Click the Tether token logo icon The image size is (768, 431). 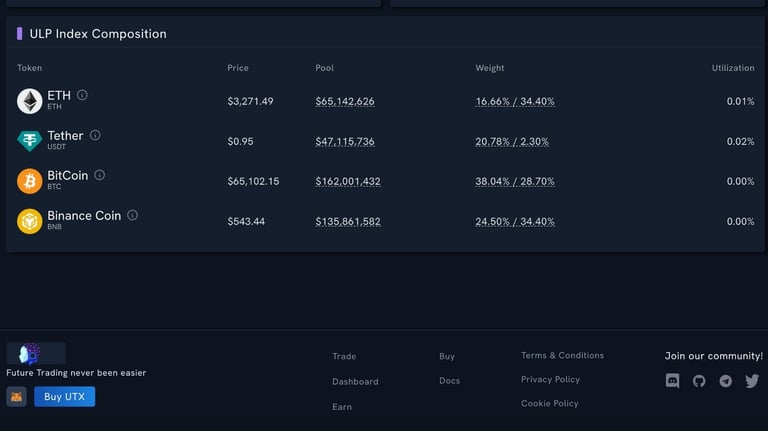[29, 141]
